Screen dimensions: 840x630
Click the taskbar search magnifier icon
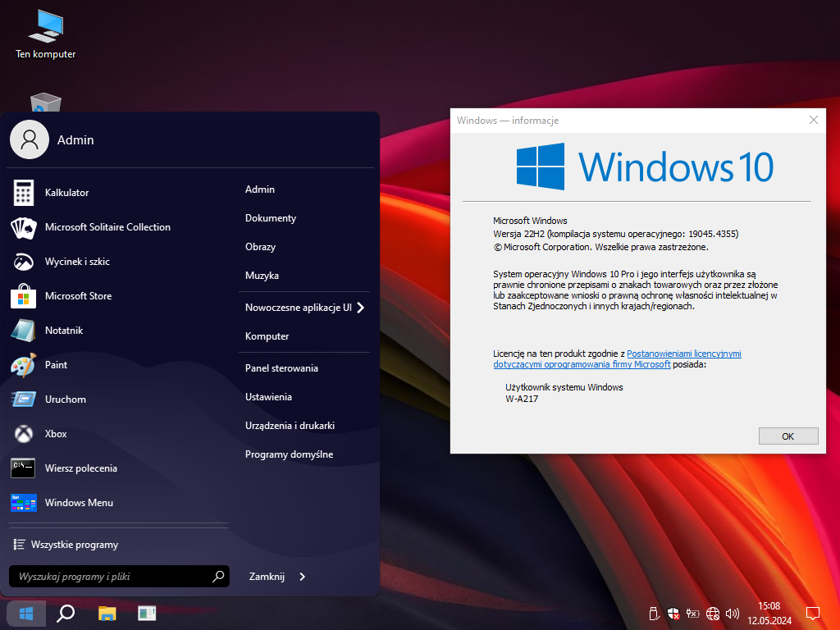coord(66,613)
